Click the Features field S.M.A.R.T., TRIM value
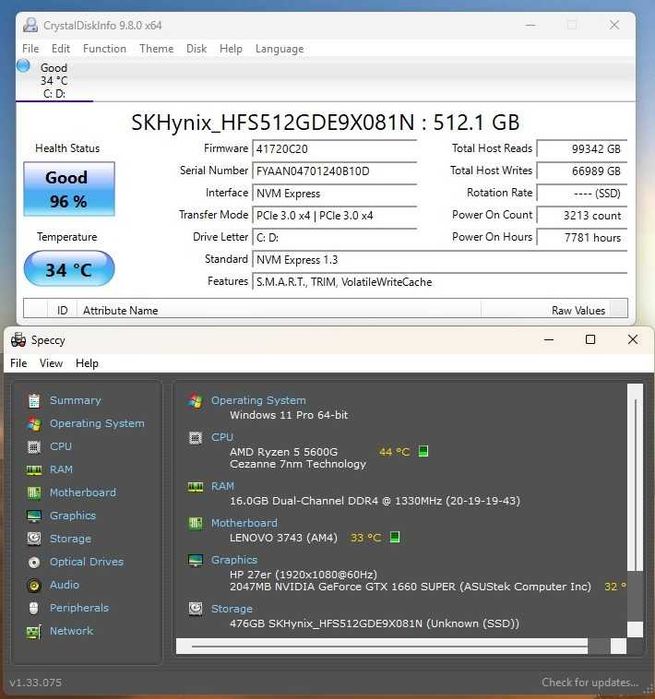Screen dimensions: 655x699 tap(440, 282)
